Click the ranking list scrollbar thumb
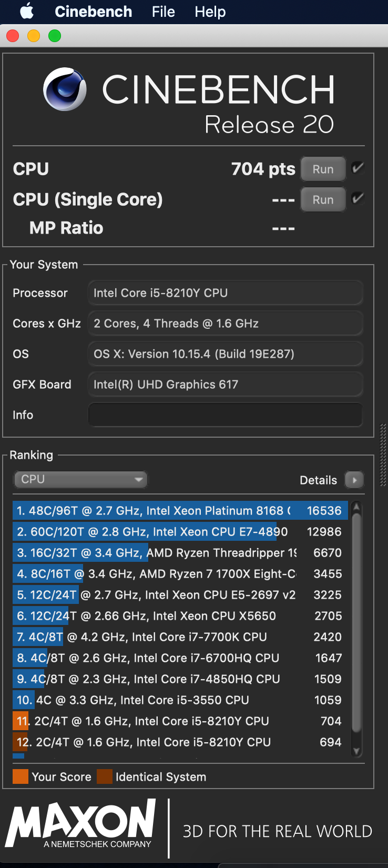The width and height of the screenshot is (388, 868). [x=356, y=622]
